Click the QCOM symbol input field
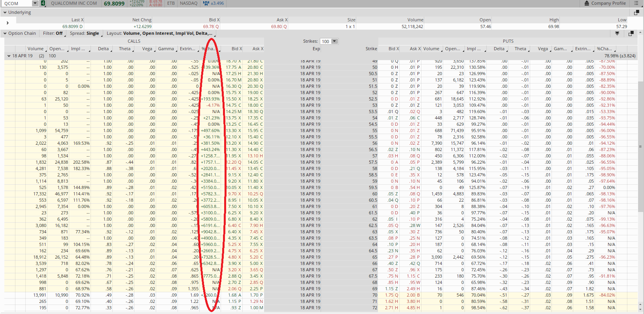The image size is (644, 314). (x=17, y=3)
